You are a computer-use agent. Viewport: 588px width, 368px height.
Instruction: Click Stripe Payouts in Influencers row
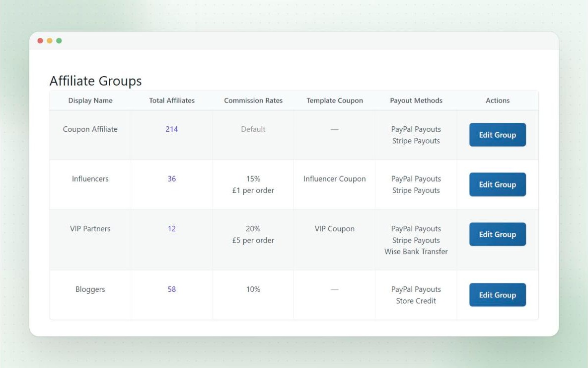(416, 190)
